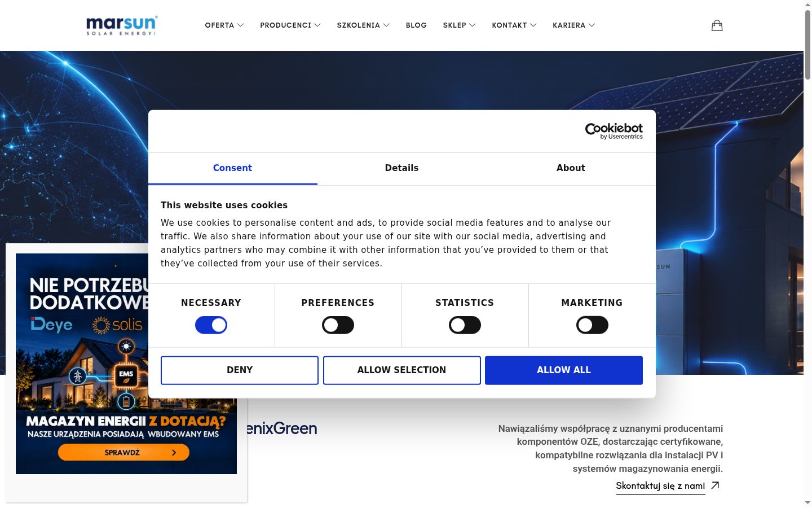Click the page's vertical scrollbar thumb

coord(807,45)
